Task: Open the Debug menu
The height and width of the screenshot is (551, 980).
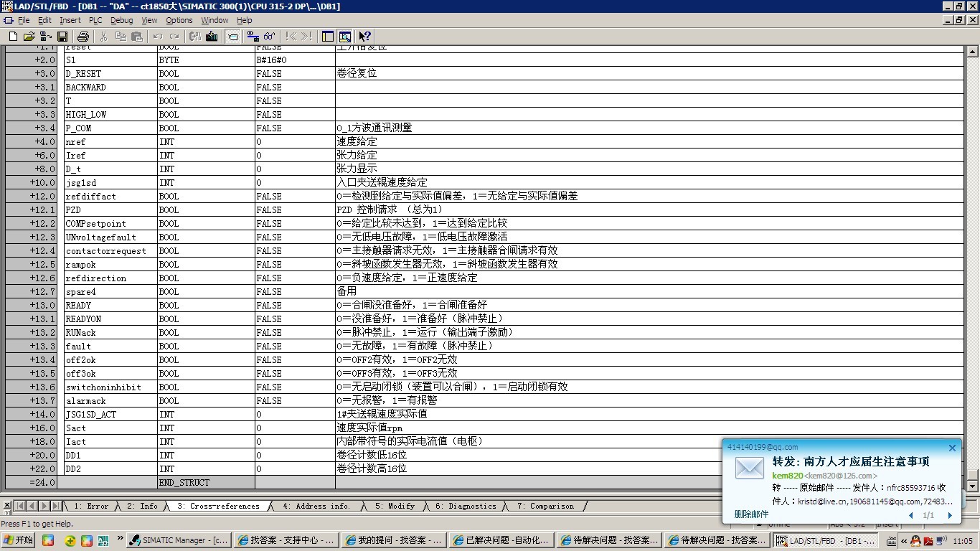Action: coord(122,20)
